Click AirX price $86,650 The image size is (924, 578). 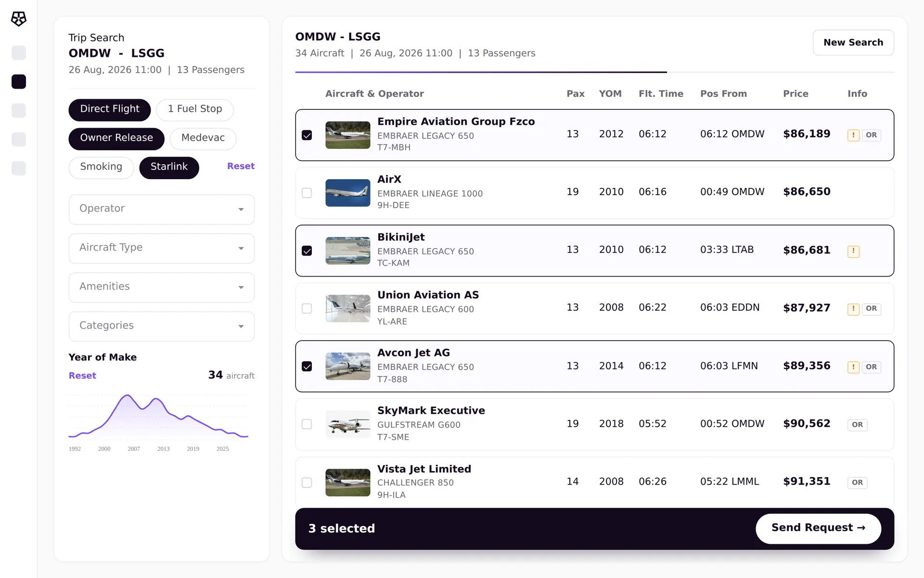point(807,192)
